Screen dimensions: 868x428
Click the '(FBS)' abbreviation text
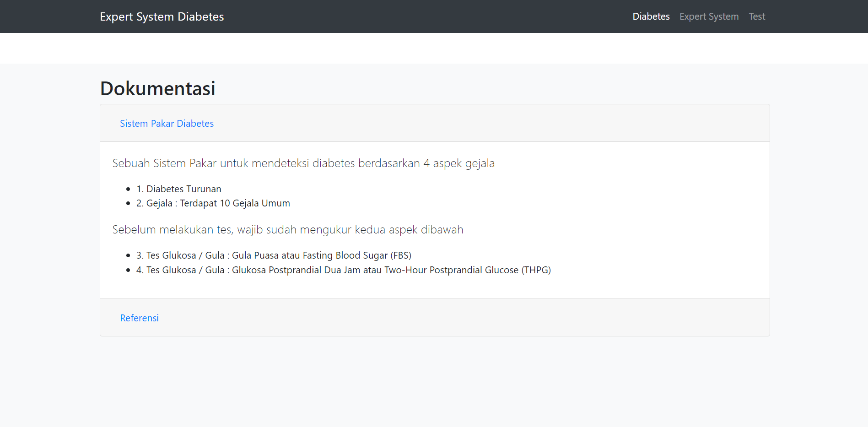401,255
